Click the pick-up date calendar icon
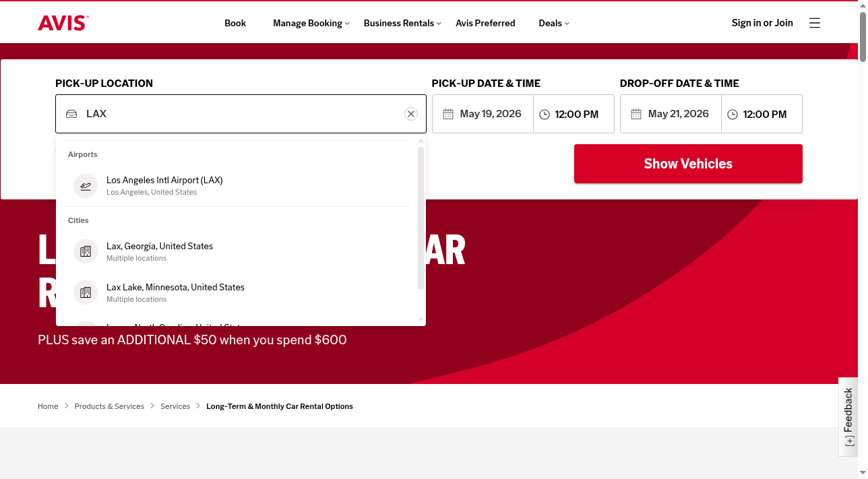This screenshot has width=868, height=479. 448,114
